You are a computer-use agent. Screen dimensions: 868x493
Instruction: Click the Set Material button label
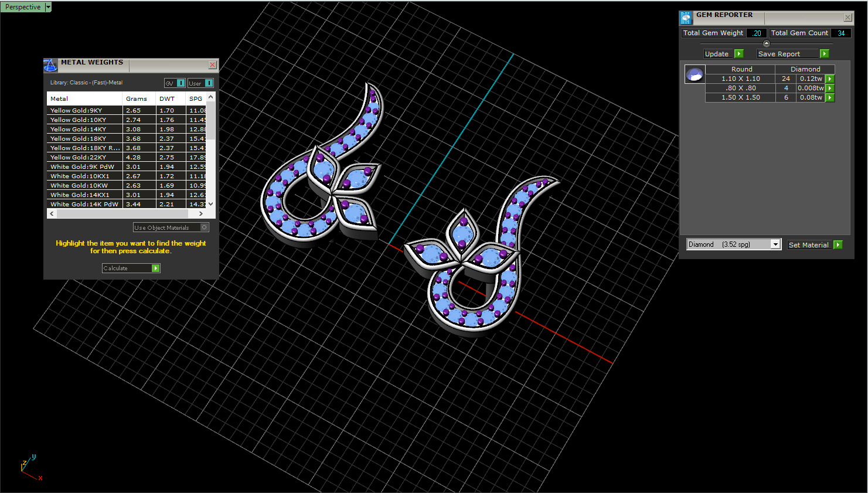(x=809, y=244)
